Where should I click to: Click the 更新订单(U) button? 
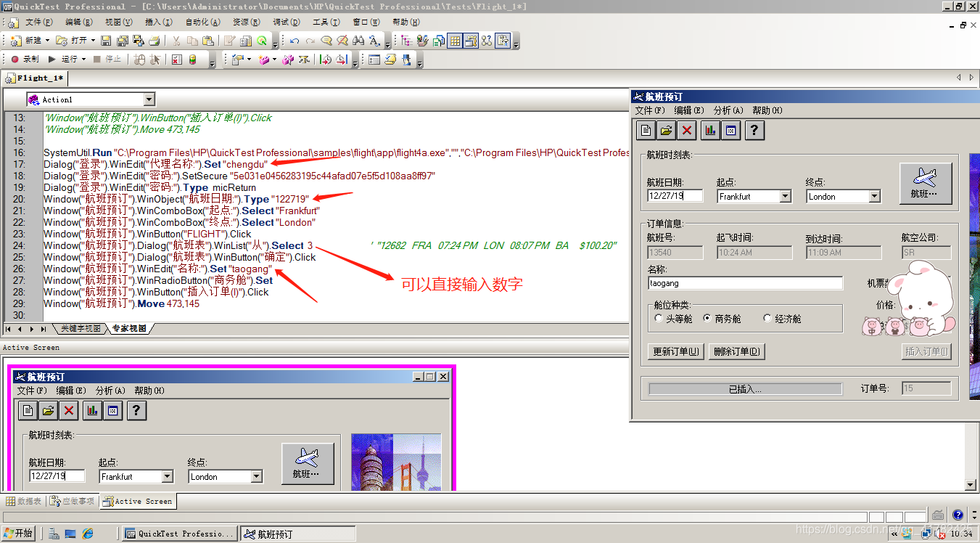[676, 351]
